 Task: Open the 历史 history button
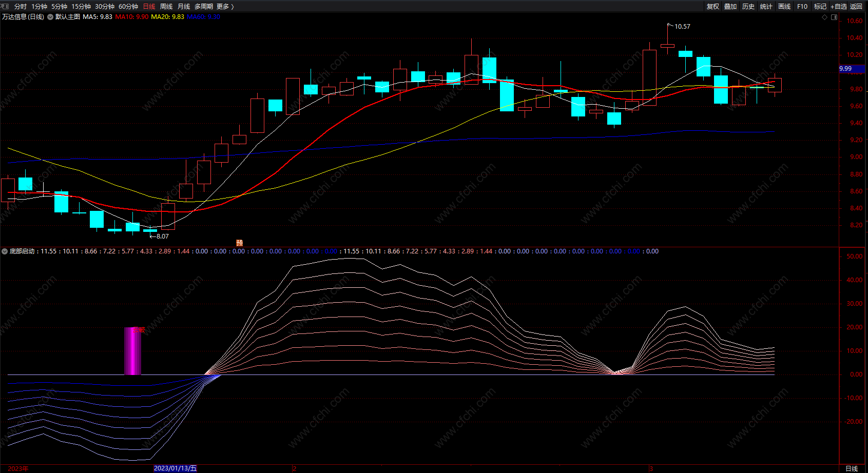748,6
